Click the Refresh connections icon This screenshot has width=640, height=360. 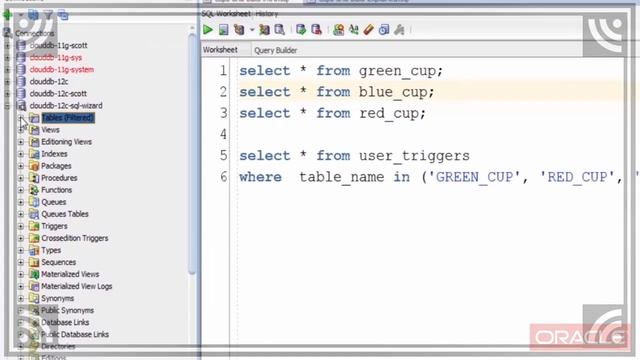(33, 16)
